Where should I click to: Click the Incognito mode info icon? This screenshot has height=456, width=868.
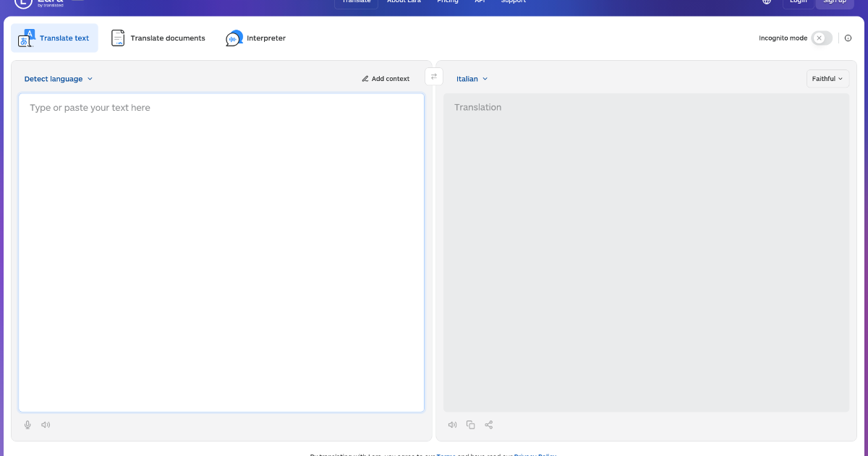click(848, 38)
